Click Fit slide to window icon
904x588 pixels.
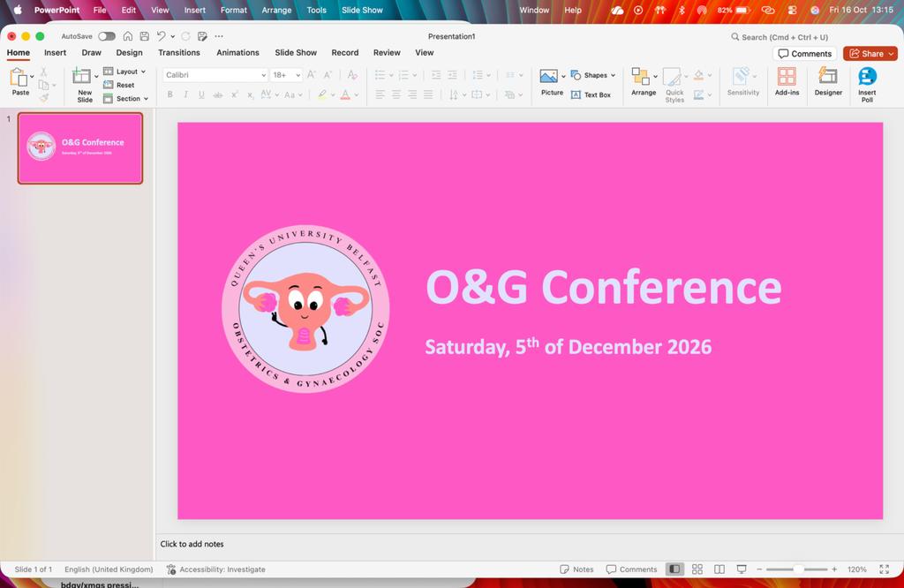point(885,569)
